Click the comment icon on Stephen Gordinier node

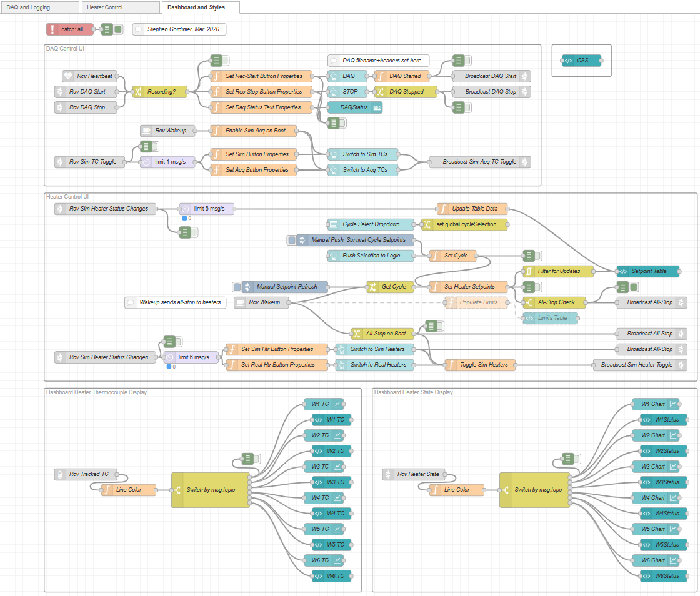tap(138, 29)
